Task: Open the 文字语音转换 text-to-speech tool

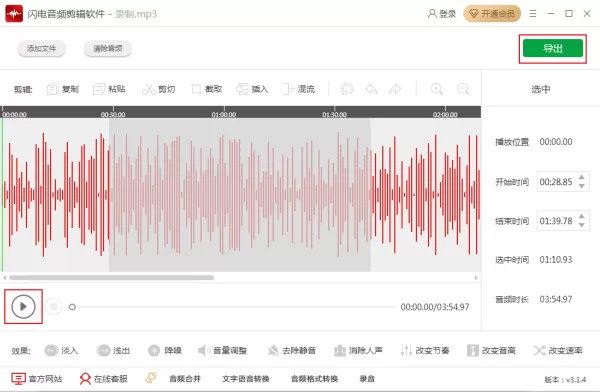Action: point(246,379)
